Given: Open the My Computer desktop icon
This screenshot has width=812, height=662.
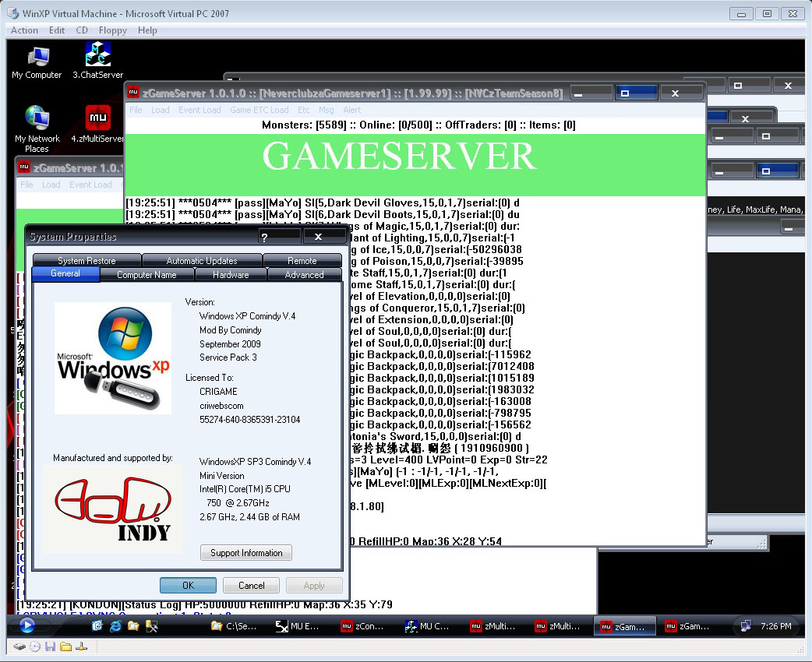Looking at the screenshot, I should [x=37, y=63].
